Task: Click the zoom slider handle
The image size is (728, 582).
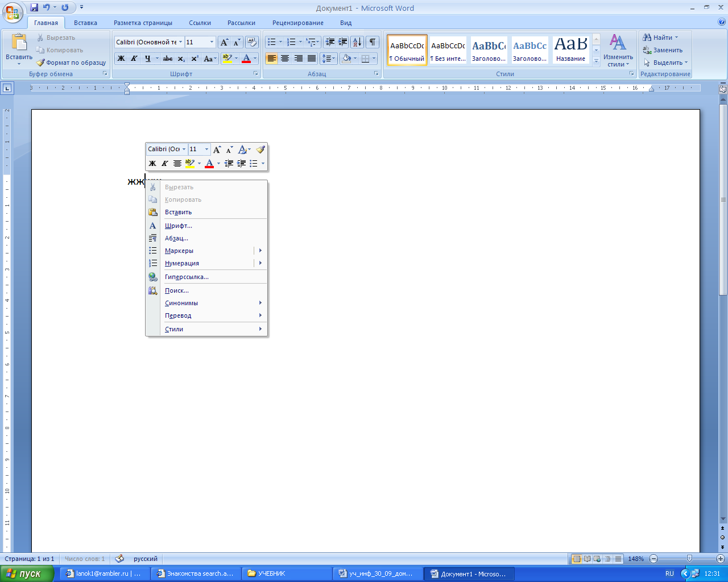Action: click(x=689, y=559)
